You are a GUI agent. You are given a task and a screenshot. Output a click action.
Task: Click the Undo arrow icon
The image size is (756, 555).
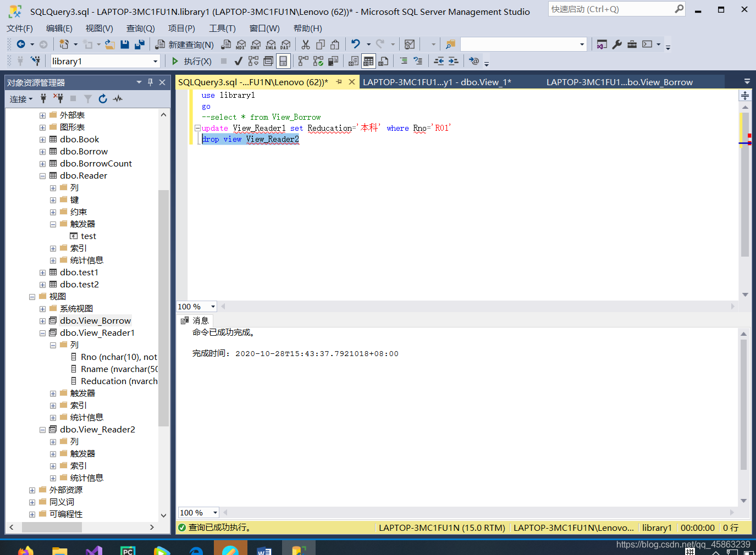tap(356, 45)
